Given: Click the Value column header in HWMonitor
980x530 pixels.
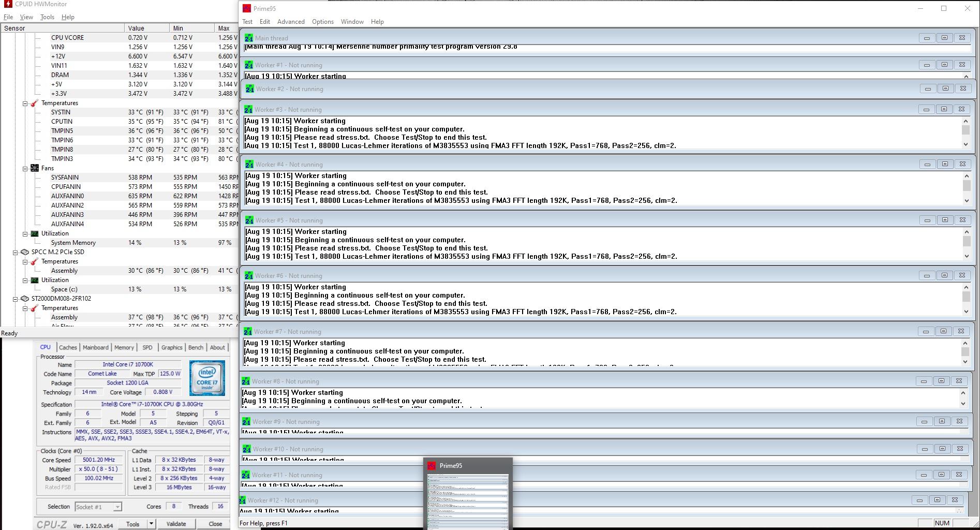Looking at the screenshot, I should tap(147, 28).
